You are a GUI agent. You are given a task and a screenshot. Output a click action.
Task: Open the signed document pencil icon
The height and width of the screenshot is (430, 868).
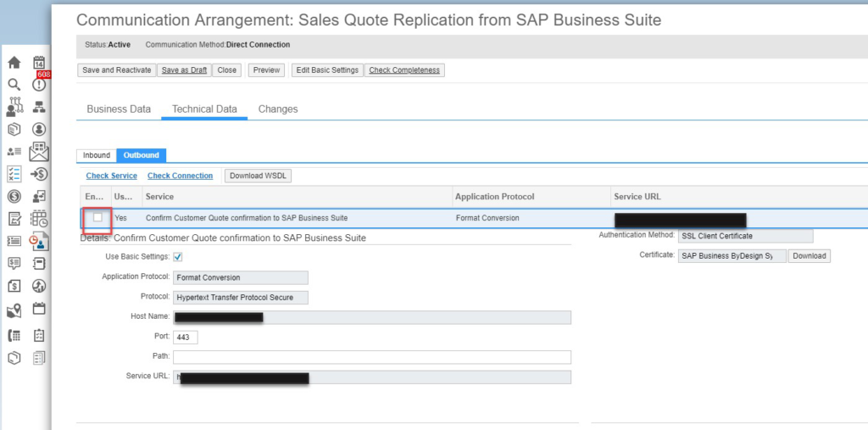(14, 219)
